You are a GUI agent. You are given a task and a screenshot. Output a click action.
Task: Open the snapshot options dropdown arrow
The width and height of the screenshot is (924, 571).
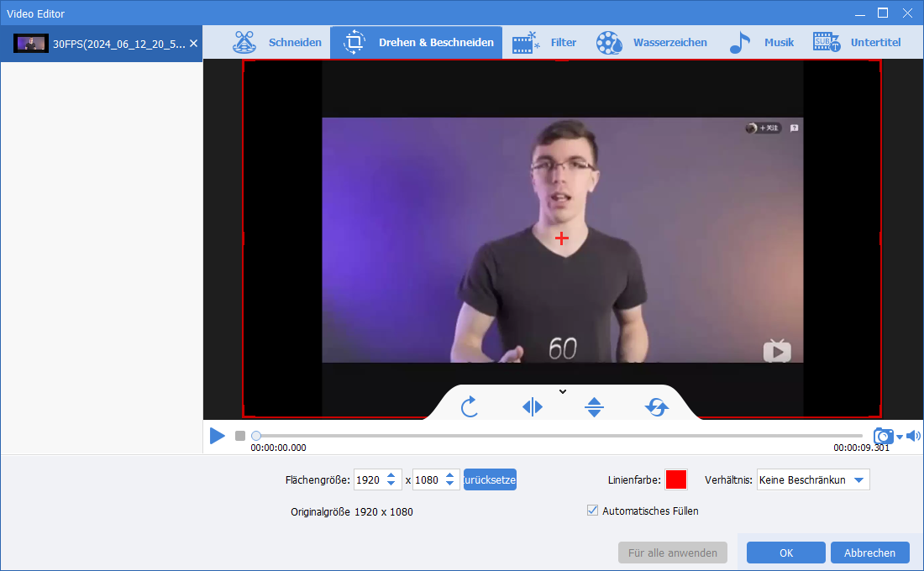pyautogui.click(x=900, y=437)
